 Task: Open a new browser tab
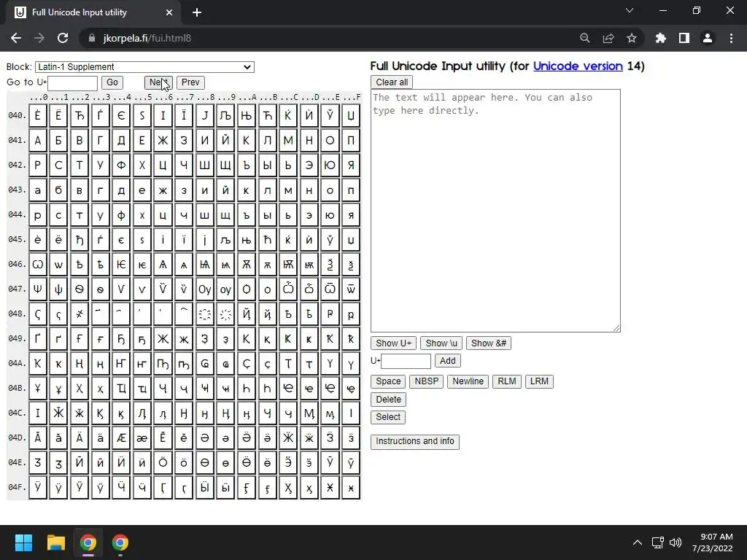pos(197,13)
